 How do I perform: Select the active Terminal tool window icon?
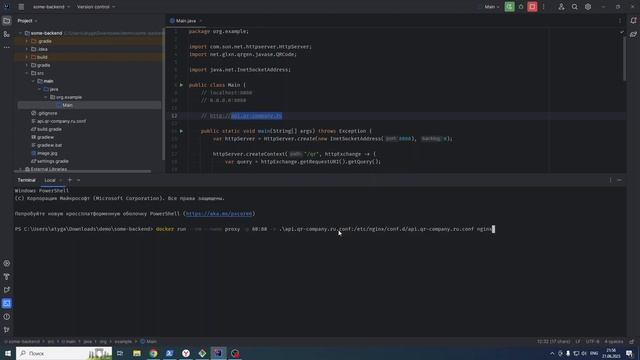click(7, 303)
